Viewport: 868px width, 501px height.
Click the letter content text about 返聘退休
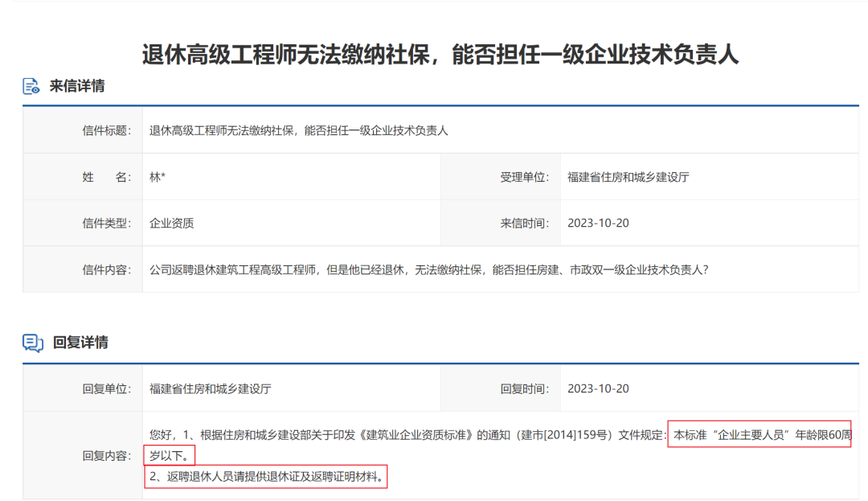coord(428,269)
